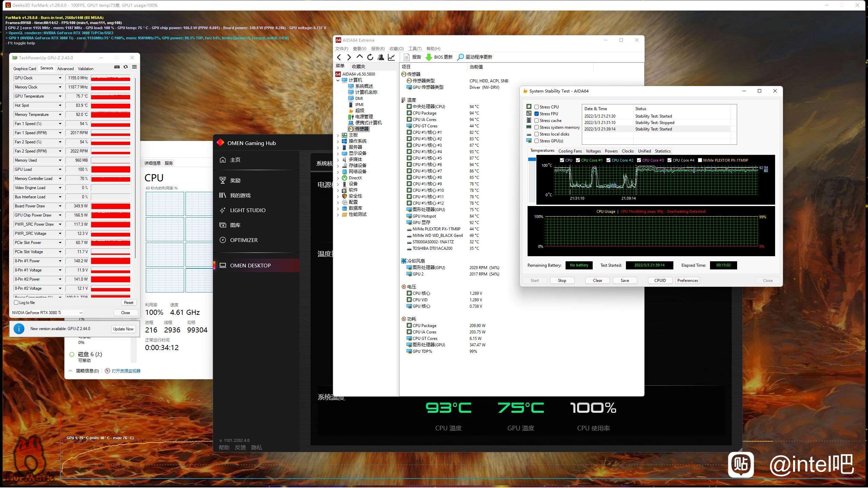The height and width of the screenshot is (488, 868).
Task: Click Update Now for GPU-Z
Action: (123, 329)
